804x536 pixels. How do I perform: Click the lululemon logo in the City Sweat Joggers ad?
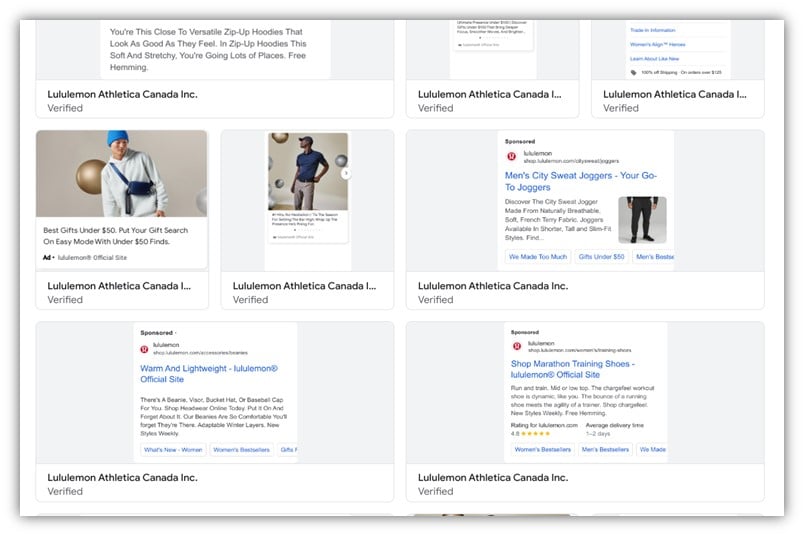tap(511, 156)
